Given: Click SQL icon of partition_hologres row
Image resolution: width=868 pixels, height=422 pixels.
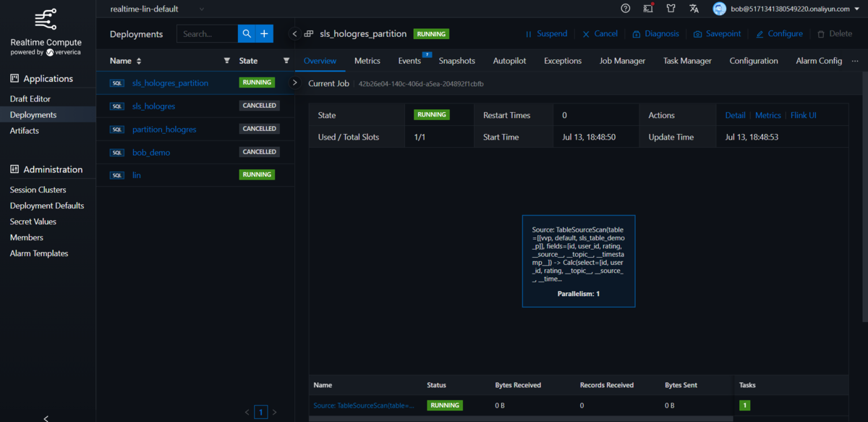Looking at the screenshot, I should click(117, 130).
